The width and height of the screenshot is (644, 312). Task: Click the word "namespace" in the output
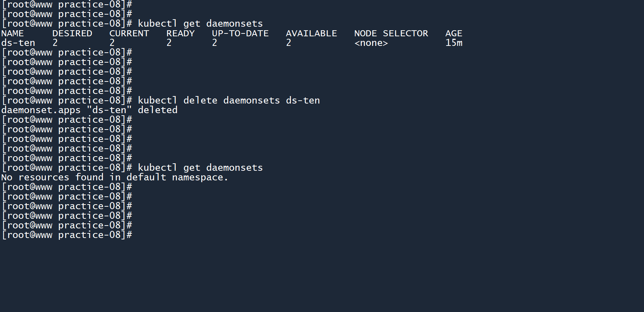[x=198, y=178]
